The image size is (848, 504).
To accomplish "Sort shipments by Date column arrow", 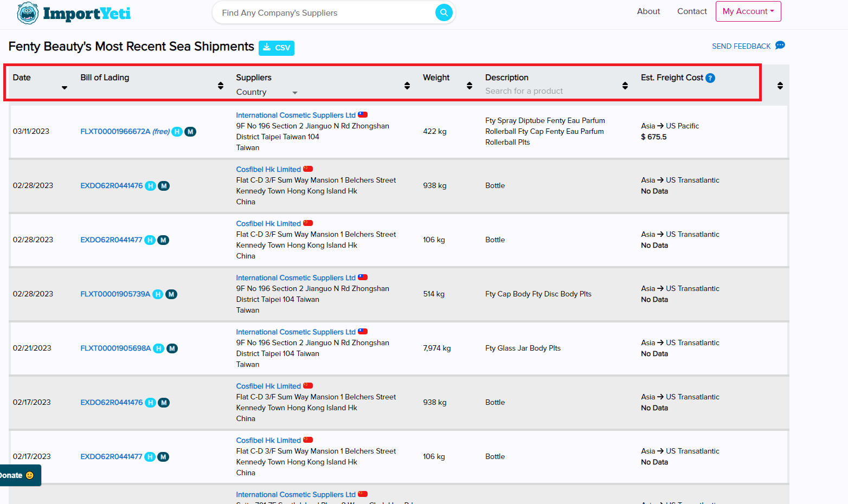I will pyautogui.click(x=65, y=88).
